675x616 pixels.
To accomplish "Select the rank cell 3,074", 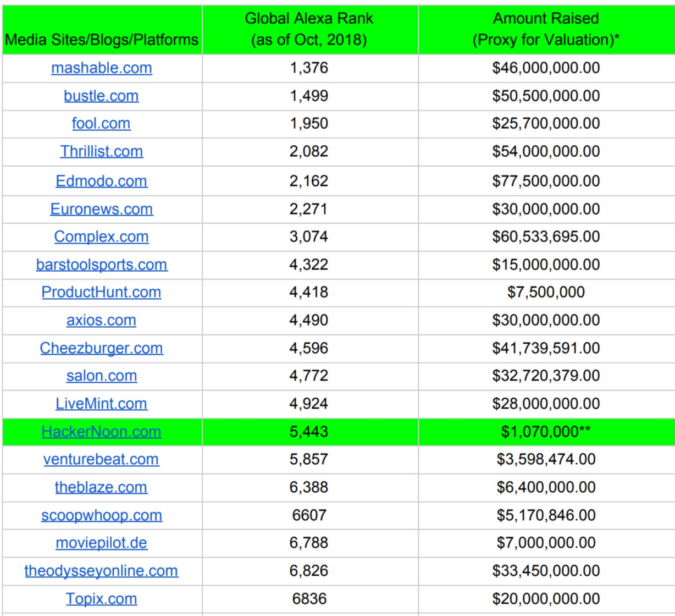I will coord(310,237).
